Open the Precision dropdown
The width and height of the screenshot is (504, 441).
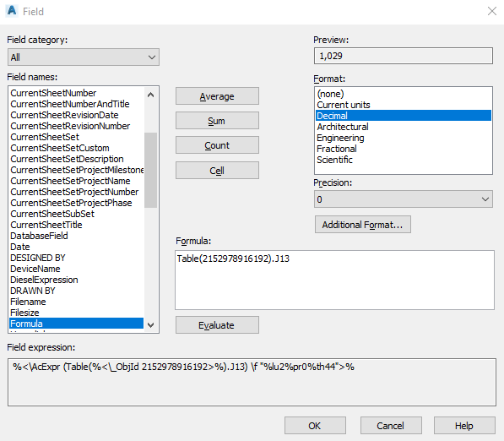pyautogui.click(x=403, y=199)
